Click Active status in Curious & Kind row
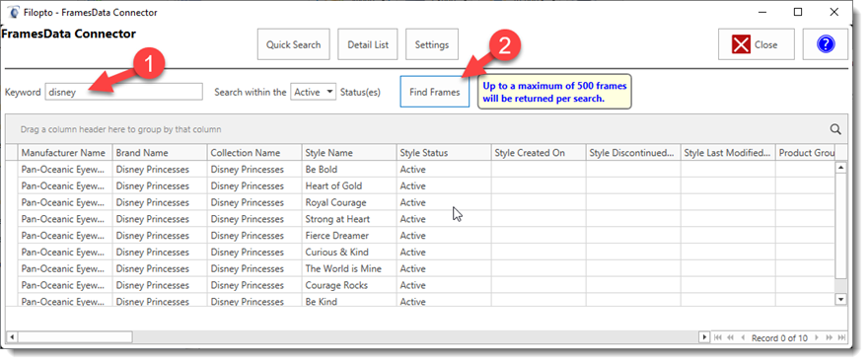 [444, 253]
